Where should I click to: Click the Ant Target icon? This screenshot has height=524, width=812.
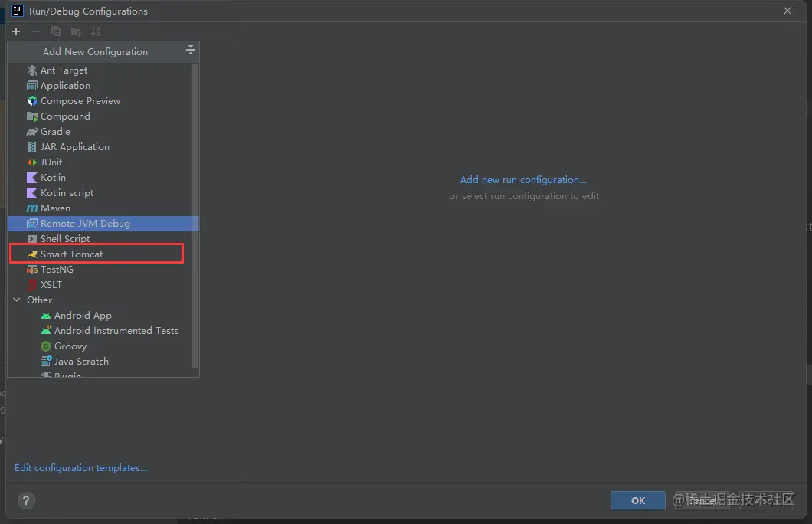[x=32, y=70]
